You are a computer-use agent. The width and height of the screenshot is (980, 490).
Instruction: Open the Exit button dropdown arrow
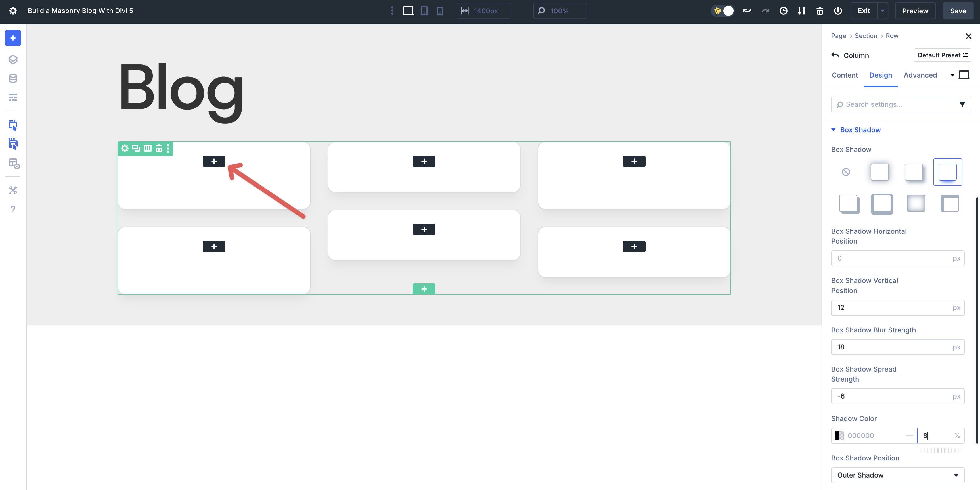[883, 11]
